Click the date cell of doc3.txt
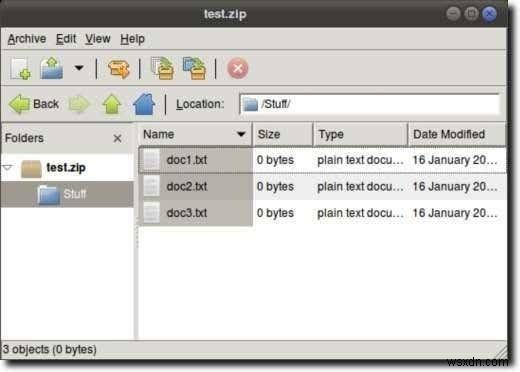Image resolution: width=520 pixels, height=372 pixels. (x=455, y=213)
